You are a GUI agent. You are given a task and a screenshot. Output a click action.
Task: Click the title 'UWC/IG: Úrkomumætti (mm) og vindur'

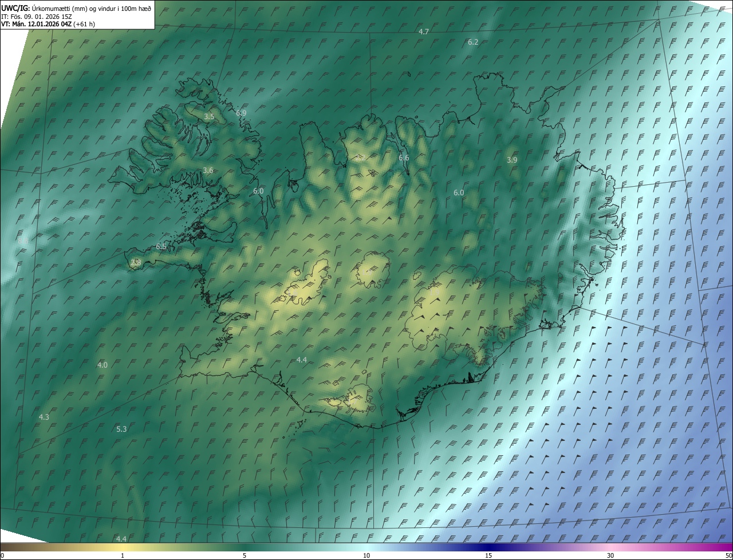point(76,8)
